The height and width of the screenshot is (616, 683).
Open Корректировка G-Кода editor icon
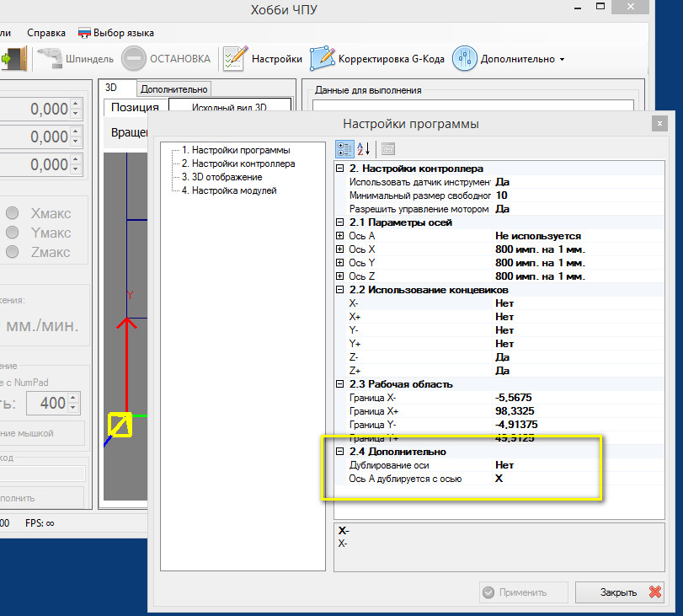pos(323,58)
